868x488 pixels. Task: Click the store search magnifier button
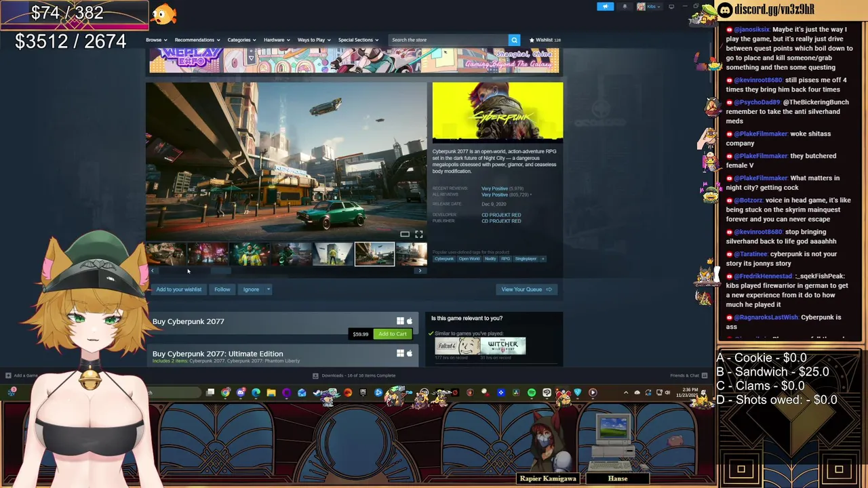(x=514, y=40)
